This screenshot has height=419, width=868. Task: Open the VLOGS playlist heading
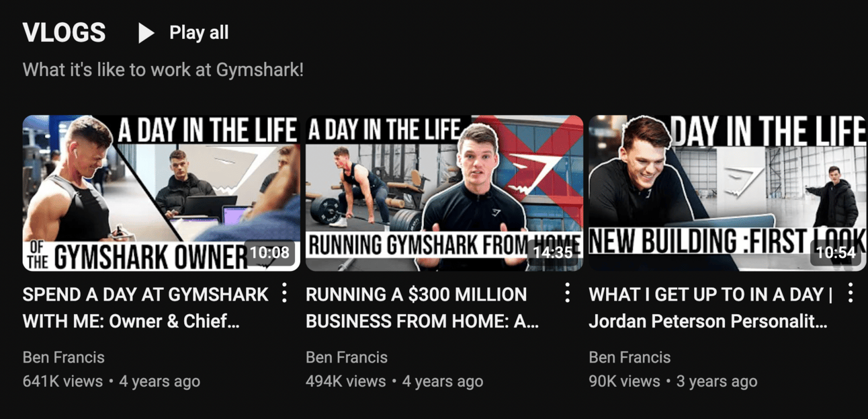point(64,33)
